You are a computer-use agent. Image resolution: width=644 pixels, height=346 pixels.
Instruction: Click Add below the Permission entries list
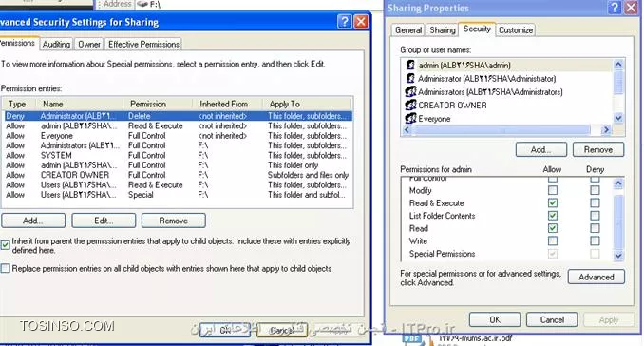(x=33, y=221)
